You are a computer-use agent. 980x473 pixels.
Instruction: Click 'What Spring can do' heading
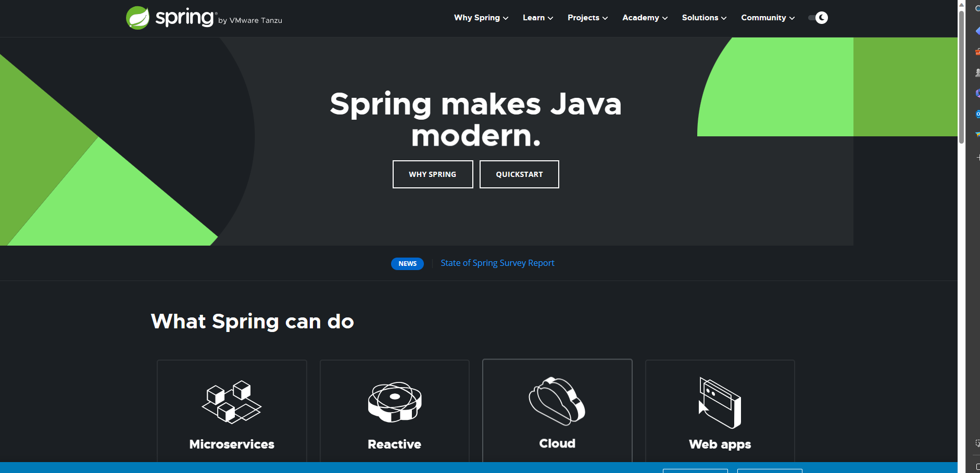[253, 322]
